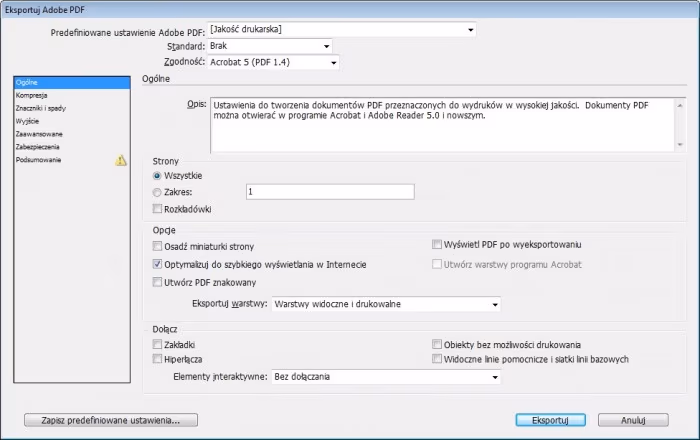Check Osadź miniaturki strony
Image resolution: width=700 pixels, height=440 pixels.
pos(157,246)
